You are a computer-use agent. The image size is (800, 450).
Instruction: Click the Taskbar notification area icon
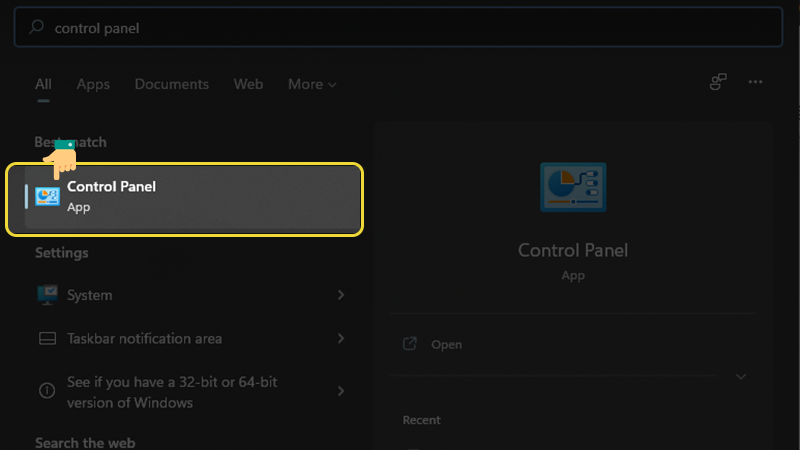pos(47,339)
